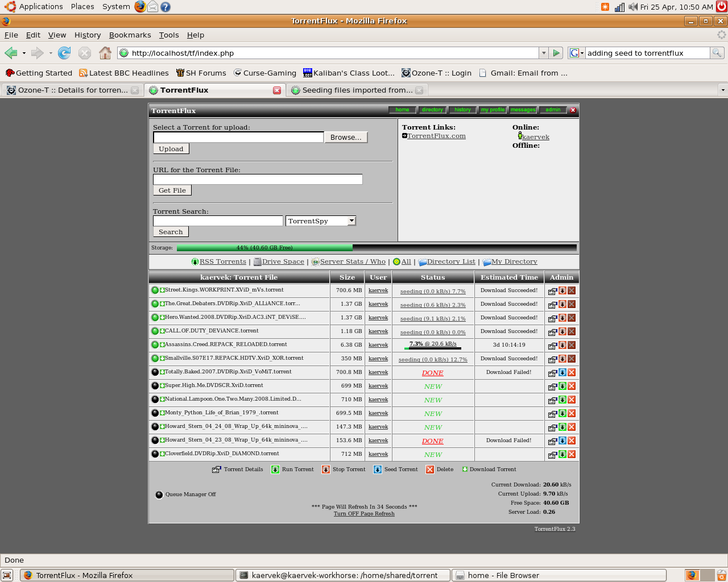Click the Assassins.Creed 7.3% progress status
Viewport: 728px width, 582px height.
pos(433,344)
